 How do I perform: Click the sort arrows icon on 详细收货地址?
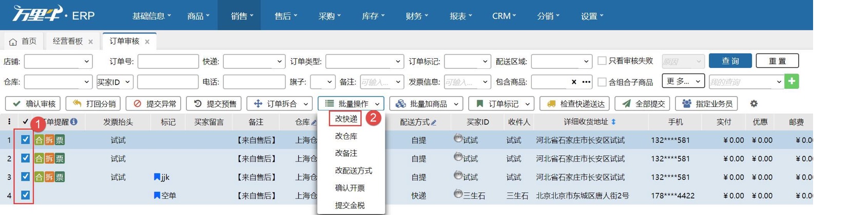click(613, 122)
